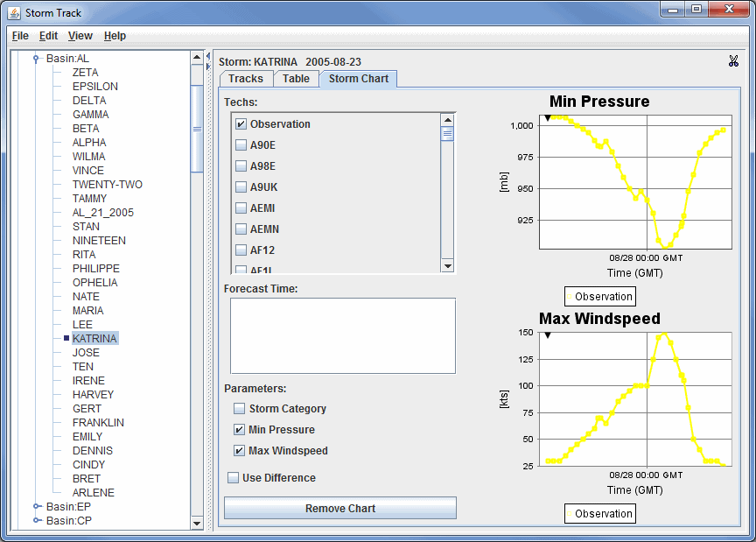Select storm CINDY in the tree
The height and width of the screenshot is (542, 756).
(x=88, y=464)
